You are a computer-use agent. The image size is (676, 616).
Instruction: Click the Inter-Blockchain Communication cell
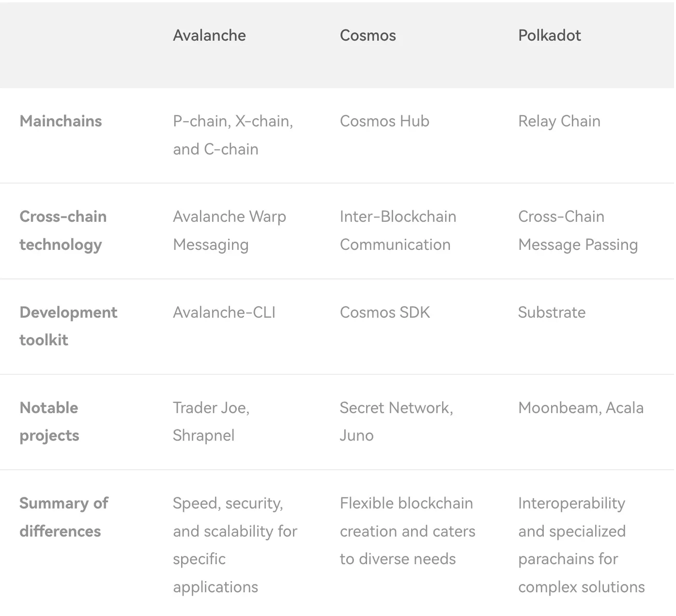tap(398, 231)
